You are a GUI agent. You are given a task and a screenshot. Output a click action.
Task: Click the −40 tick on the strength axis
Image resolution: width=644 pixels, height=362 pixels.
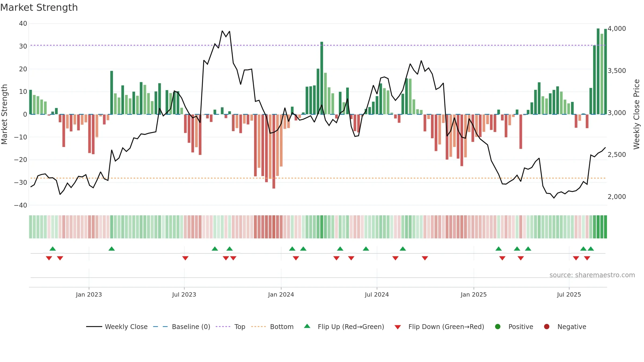click(x=21, y=205)
